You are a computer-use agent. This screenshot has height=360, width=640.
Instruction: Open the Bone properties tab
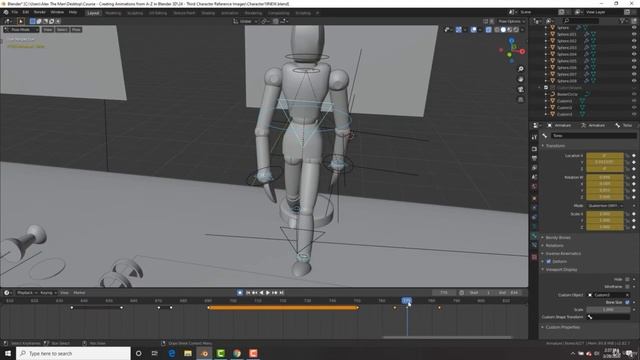point(534,236)
